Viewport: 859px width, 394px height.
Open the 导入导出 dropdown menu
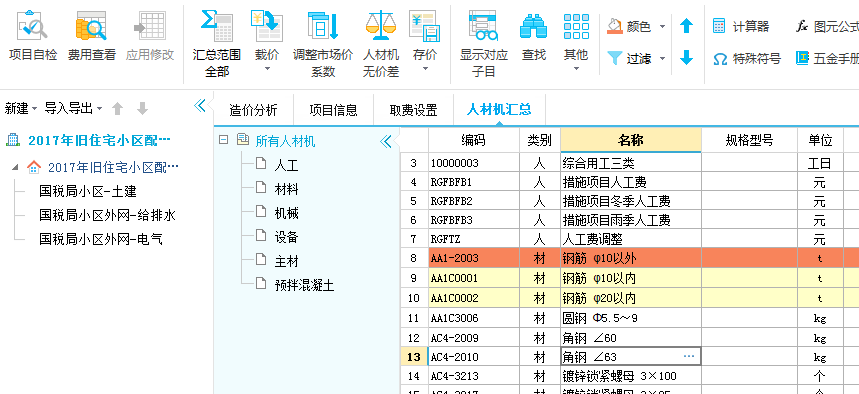click(73, 109)
